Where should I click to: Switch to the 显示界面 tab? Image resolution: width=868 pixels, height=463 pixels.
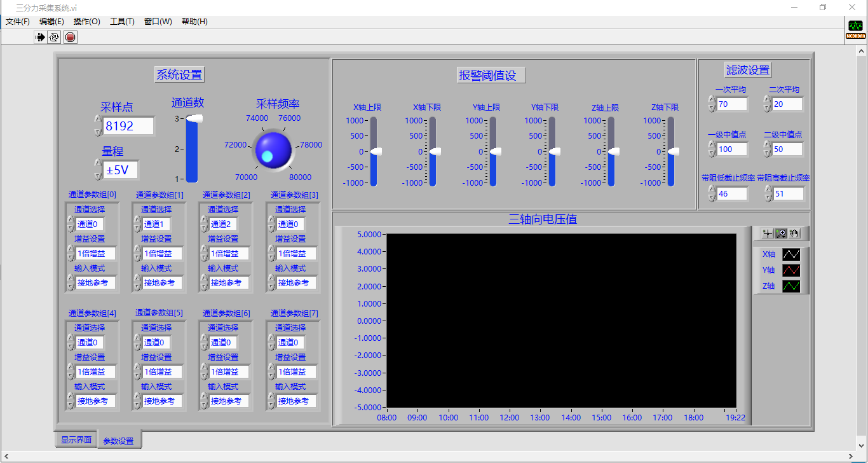[76, 439]
